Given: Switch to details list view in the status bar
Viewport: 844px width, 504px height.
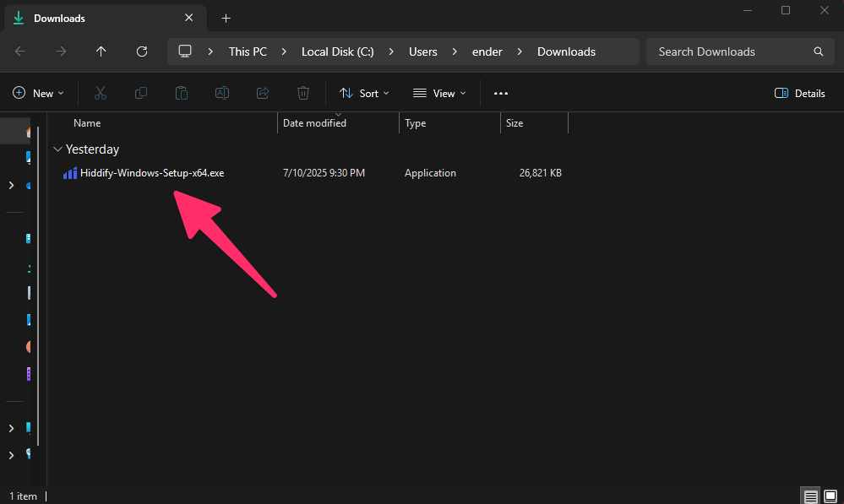Looking at the screenshot, I should coord(810,496).
